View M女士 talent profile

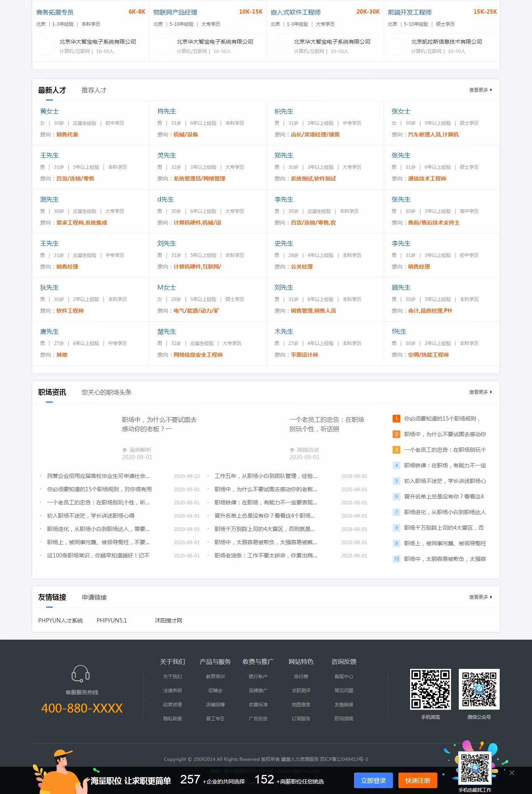coord(167,288)
